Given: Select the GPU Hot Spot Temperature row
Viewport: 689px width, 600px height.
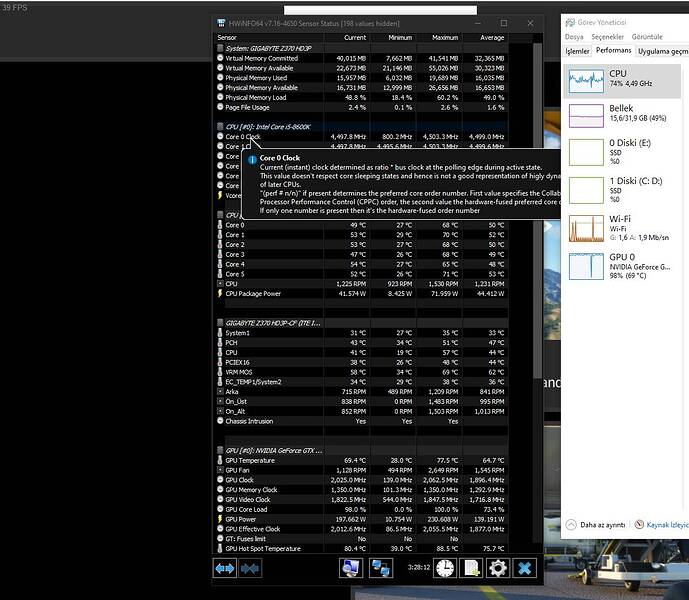Looking at the screenshot, I should point(361,549).
